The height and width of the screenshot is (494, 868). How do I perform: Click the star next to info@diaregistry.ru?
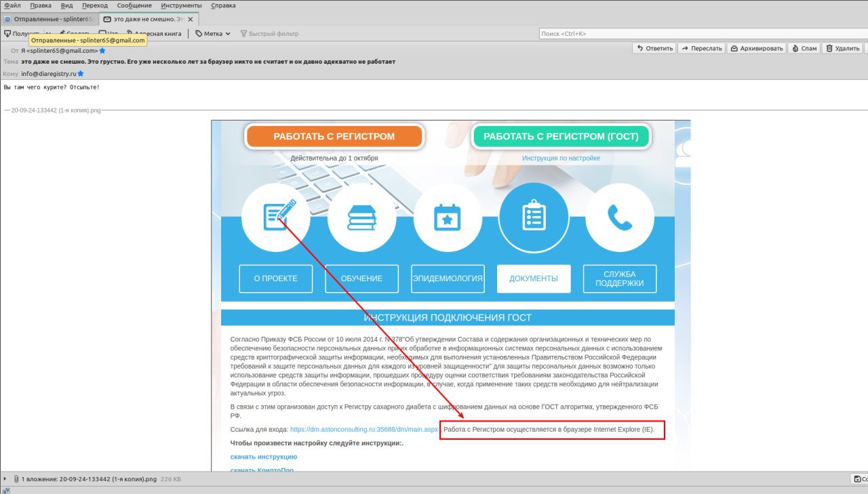(81, 73)
